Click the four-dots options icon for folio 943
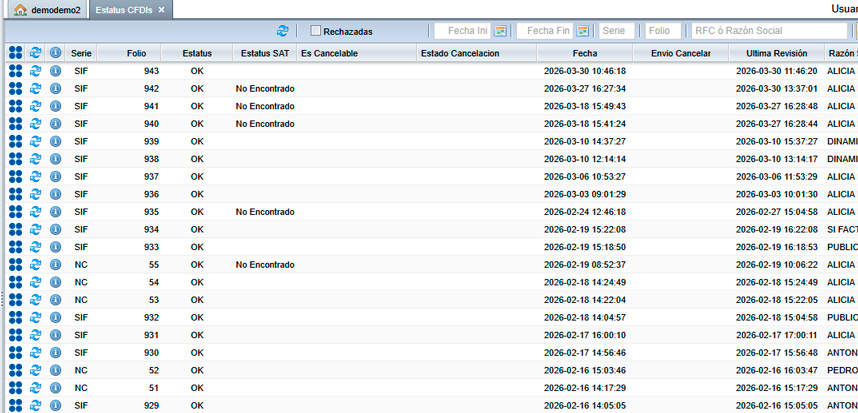Screen dimensions: 858x413 [15, 71]
